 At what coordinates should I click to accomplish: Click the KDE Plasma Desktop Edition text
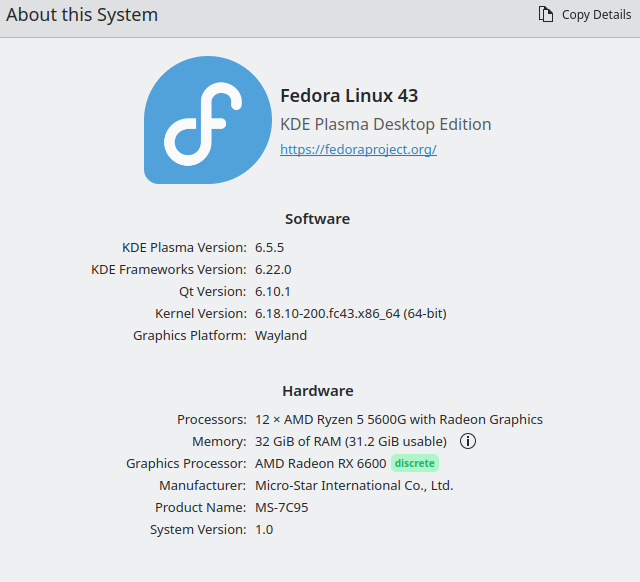point(386,124)
